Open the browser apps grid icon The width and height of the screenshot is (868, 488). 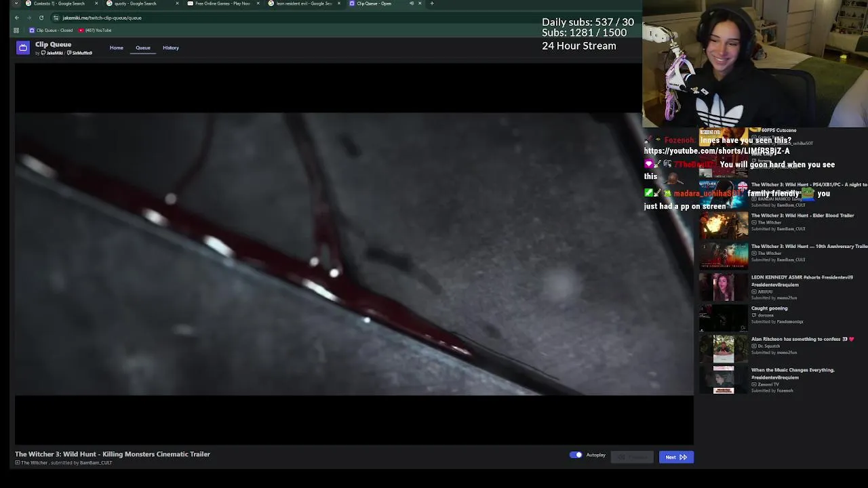tap(16, 30)
